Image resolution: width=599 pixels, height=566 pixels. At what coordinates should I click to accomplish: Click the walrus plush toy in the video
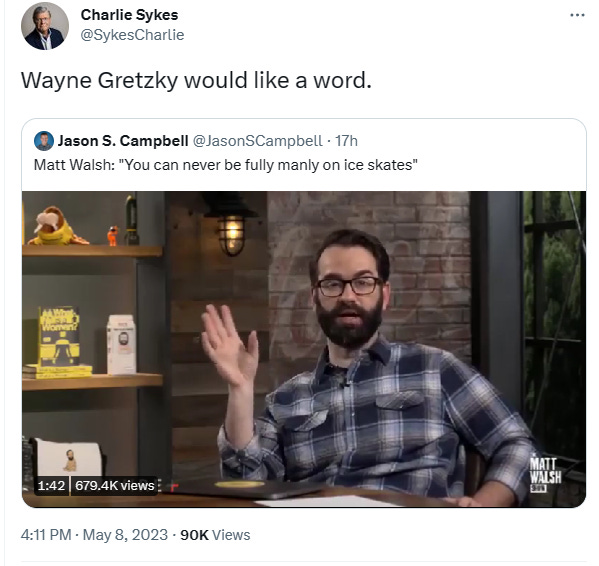57,226
